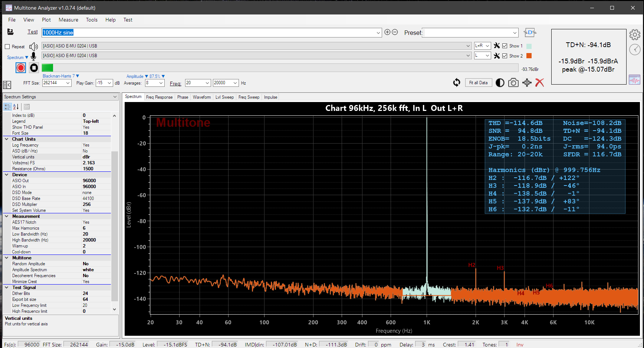Clear data with the red X icon
This screenshot has width=644, height=348.
point(540,82)
